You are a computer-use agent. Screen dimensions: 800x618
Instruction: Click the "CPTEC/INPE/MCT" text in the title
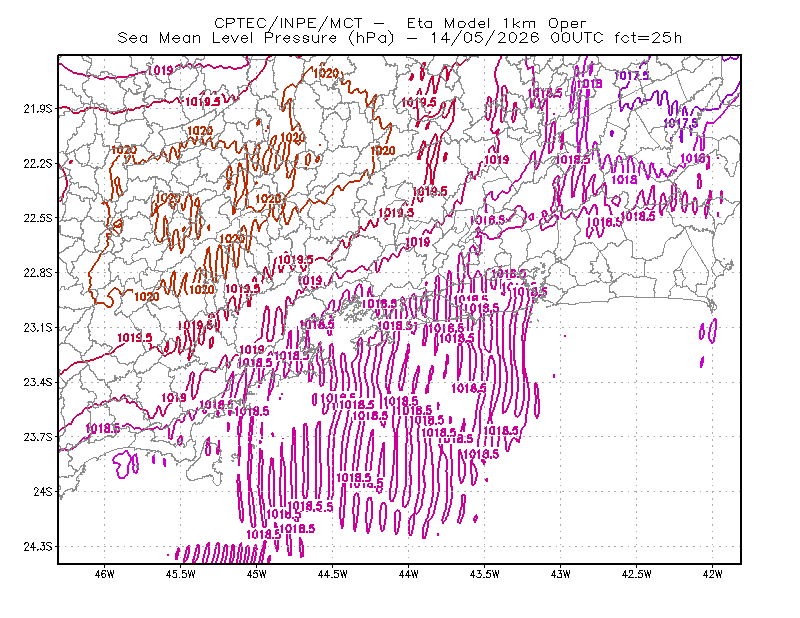[288, 23]
